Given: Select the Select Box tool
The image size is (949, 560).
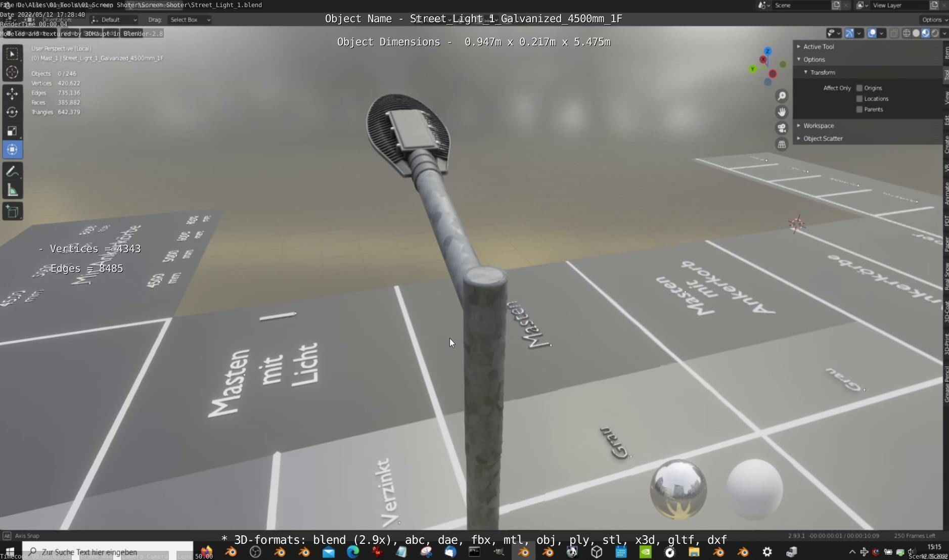Looking at the screenshot, I should point(12,54).
